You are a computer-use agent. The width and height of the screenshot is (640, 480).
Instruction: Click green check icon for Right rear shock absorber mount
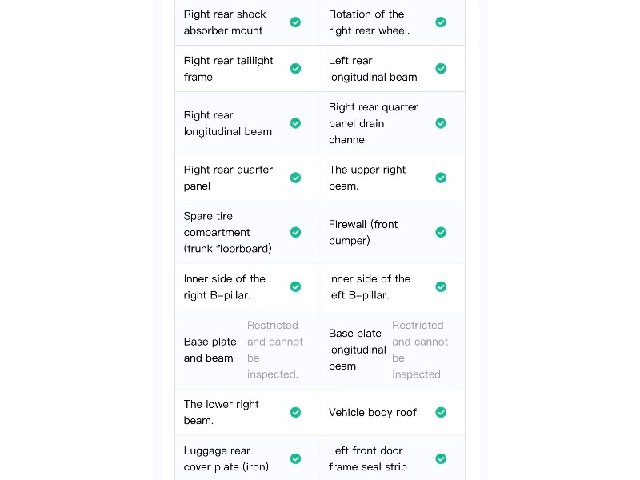point(296,22)
